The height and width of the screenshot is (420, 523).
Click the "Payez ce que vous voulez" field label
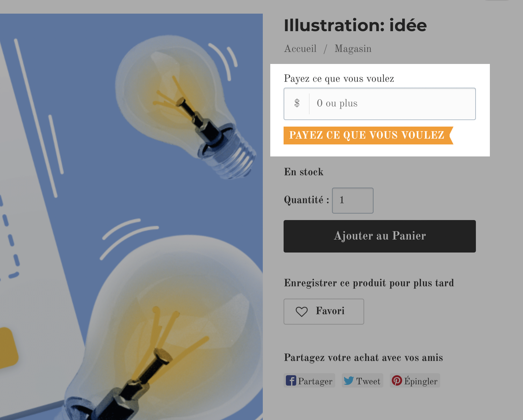point(339,79)
